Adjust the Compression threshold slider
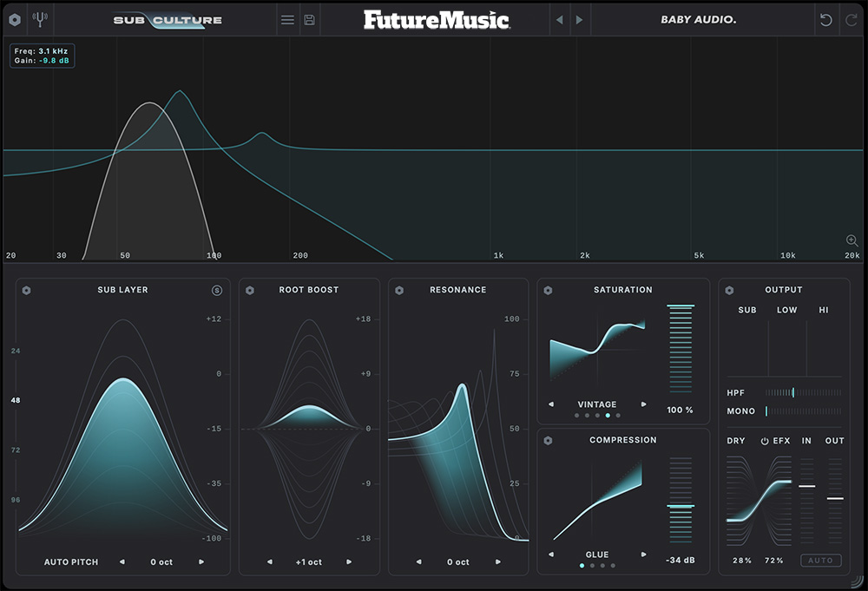This screenshot has width=868, height=591. (681, 499)
